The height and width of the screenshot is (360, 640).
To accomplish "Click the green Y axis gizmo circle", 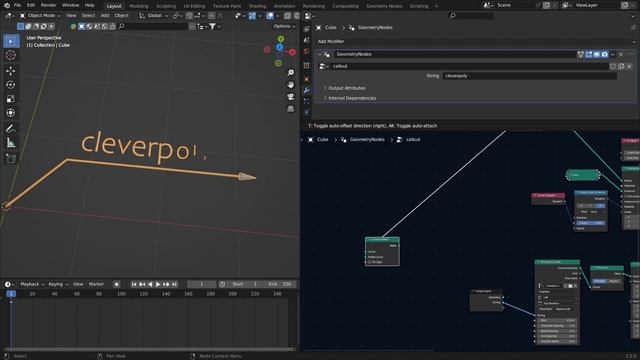I will (x=281, y=39).
